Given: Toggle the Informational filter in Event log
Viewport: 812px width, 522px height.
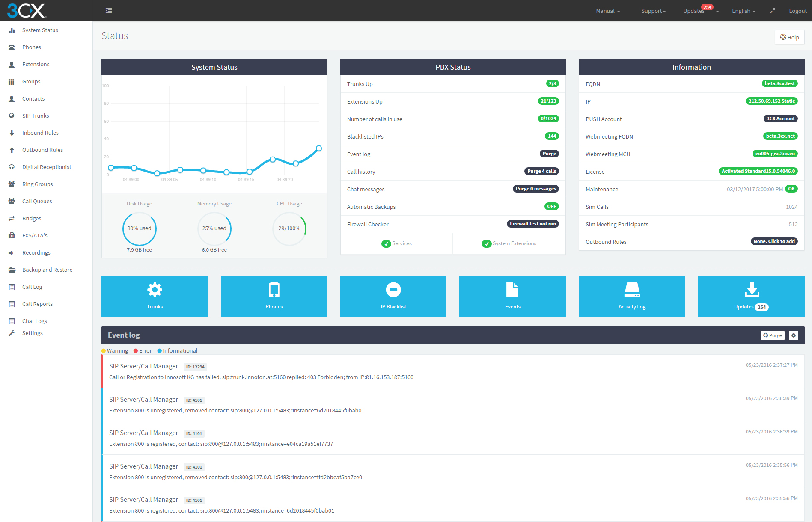Looking at the screenshot, I should coord(177,350).
